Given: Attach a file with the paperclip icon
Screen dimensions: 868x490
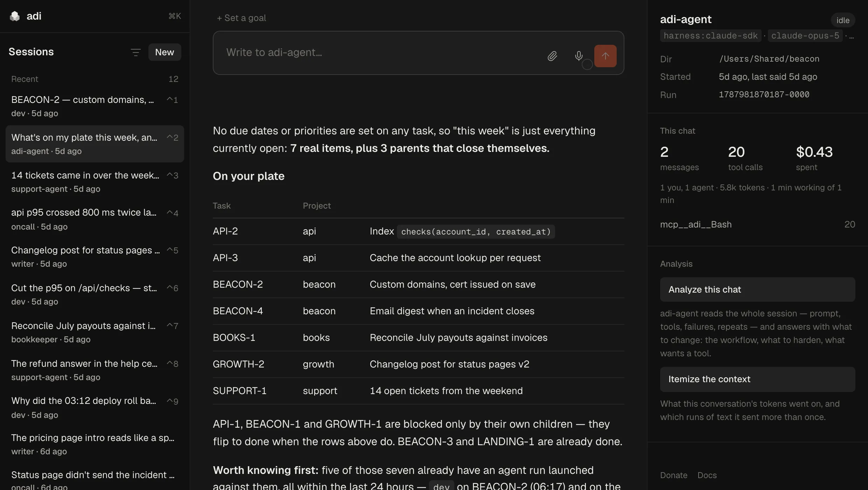Looking at the screenshot, I should [x=552, y=56].
